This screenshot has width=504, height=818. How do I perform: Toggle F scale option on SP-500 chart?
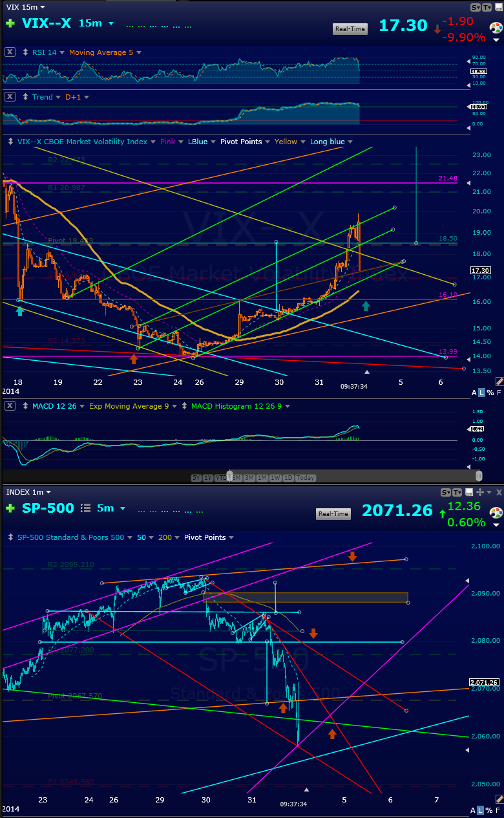pyautogui.click(x=499, y=810)
